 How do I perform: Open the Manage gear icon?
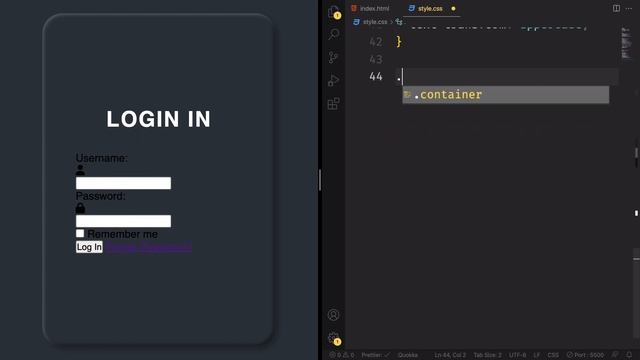click(x=334, y=338)
